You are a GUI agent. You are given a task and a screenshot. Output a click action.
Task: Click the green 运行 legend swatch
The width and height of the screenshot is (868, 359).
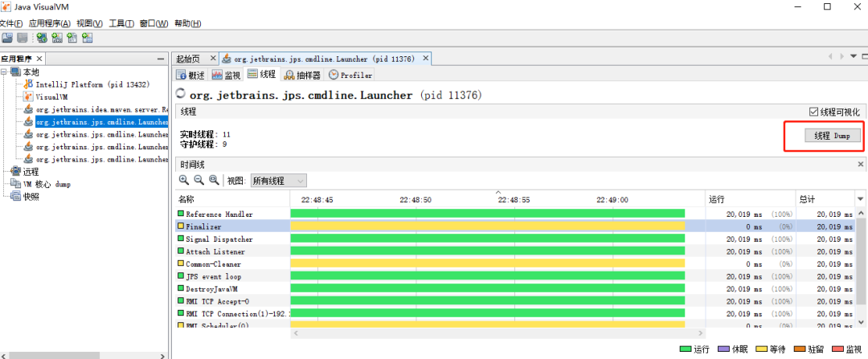pos(686,349)
